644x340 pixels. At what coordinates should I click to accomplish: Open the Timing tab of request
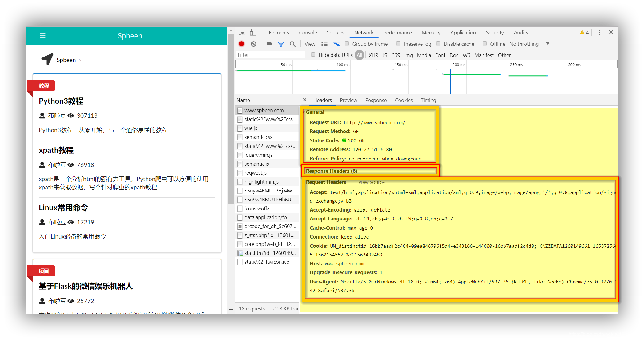pos(428,100)
